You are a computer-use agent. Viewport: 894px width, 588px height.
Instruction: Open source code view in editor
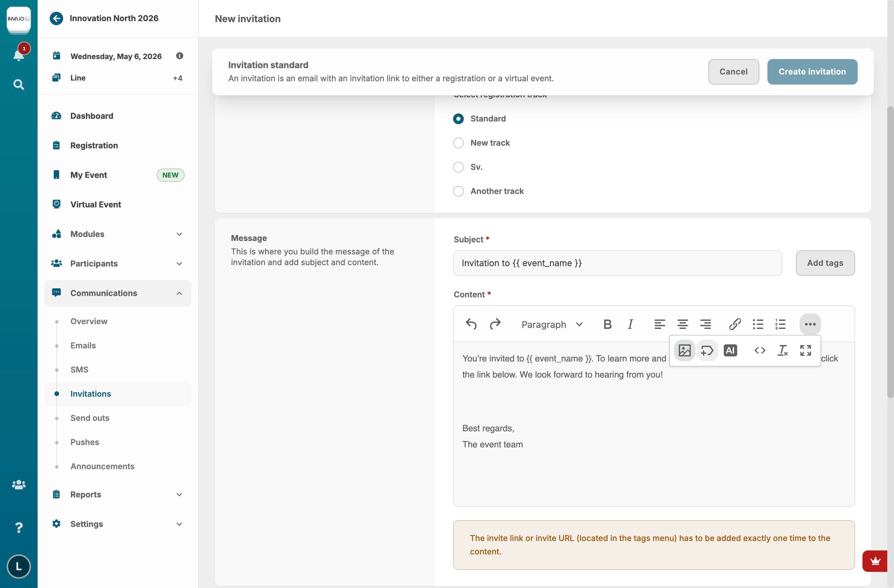760,350
